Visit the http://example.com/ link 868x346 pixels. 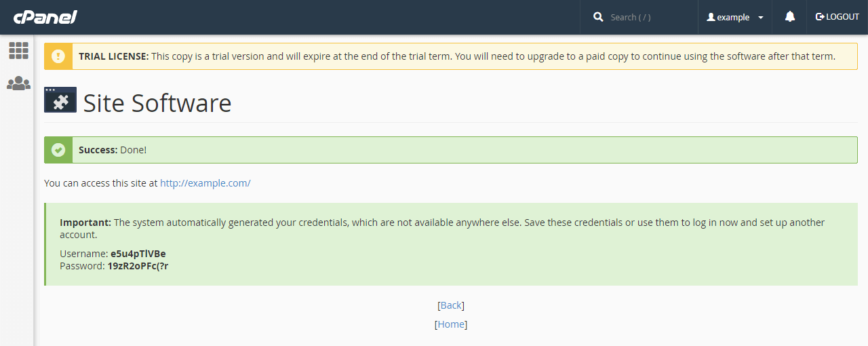pos(205,183)
